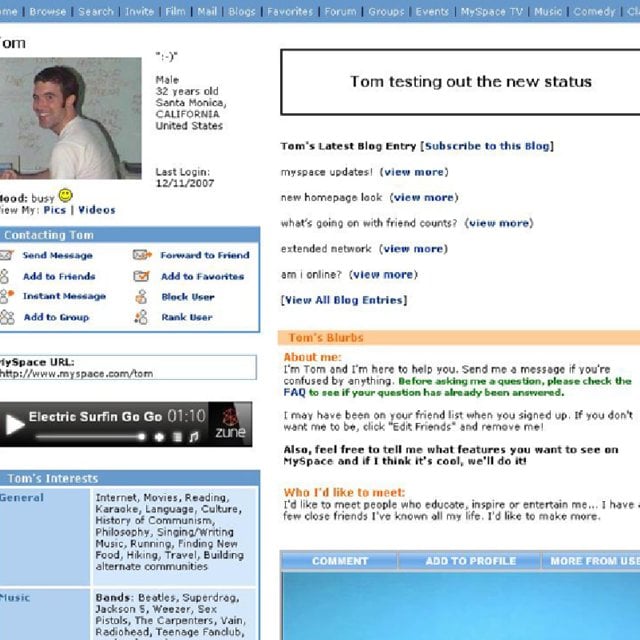View more of myspace updates entry
This screenshot has width=640, height=640.
[x=414, y=172]
